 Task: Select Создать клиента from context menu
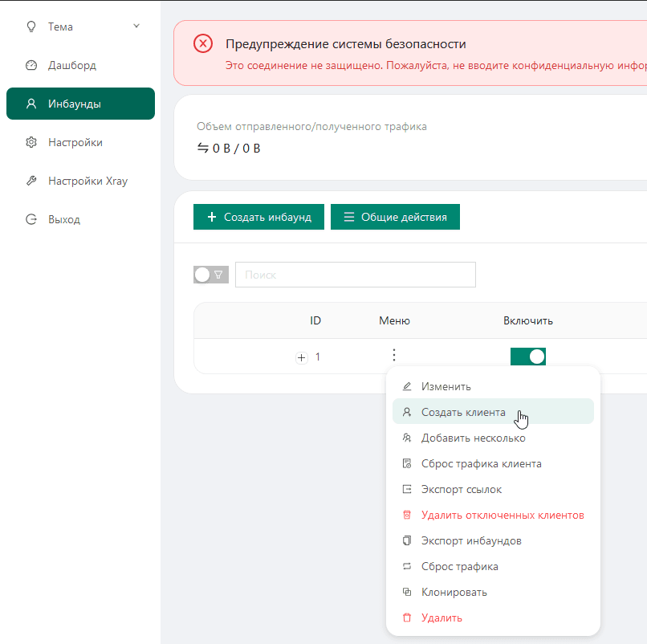(x=463, y=413)
